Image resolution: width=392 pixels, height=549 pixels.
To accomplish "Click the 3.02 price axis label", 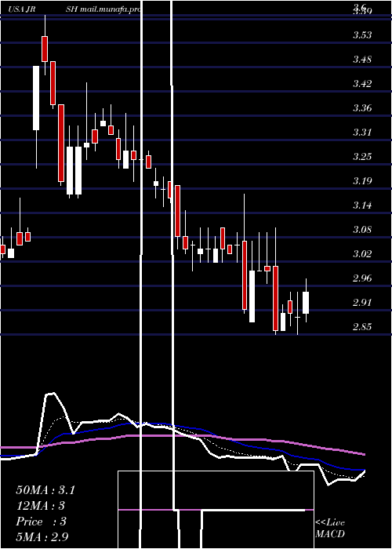I will 362,254.
